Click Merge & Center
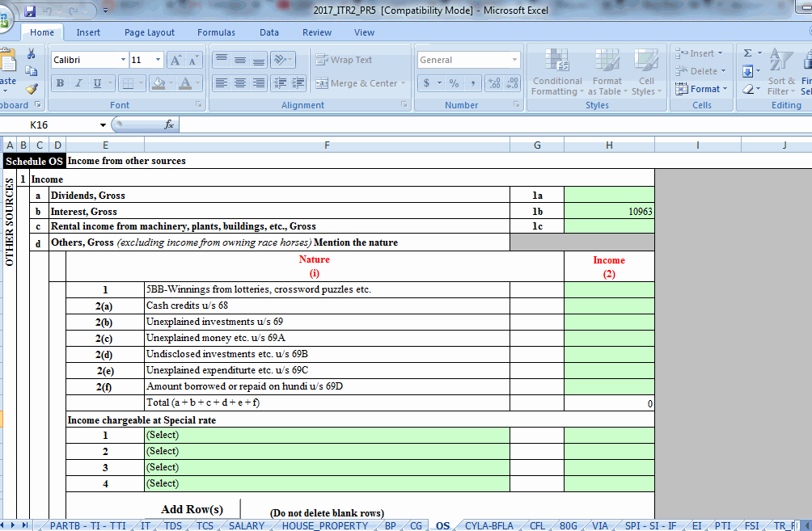 coord(361,82)
